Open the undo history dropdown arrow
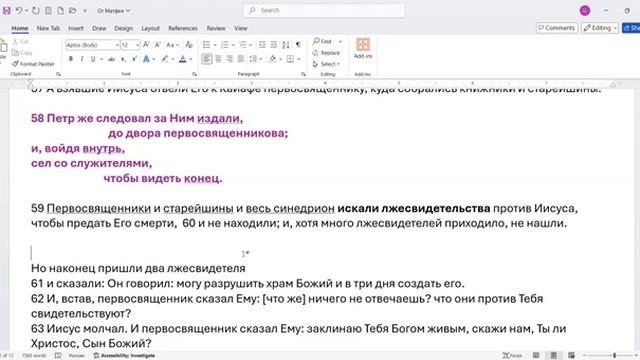The image size is (640, 360). [27, 11]
